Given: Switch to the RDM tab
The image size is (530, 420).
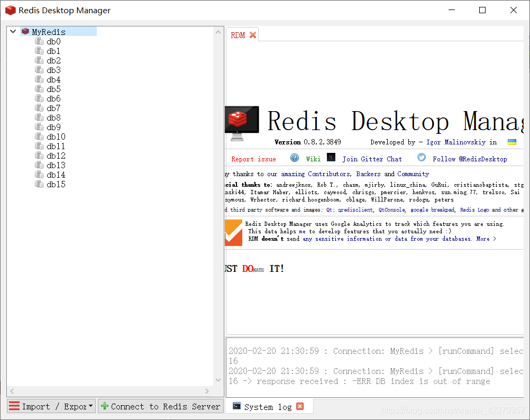Looking at the screenshot, I should [238, 35].
